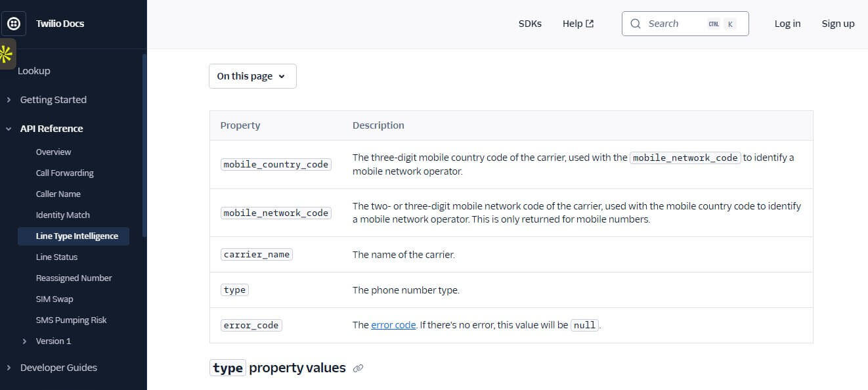Open Version 1 in sidebar
The width and height of the screenshot is (868, 390).
point(53,341)
